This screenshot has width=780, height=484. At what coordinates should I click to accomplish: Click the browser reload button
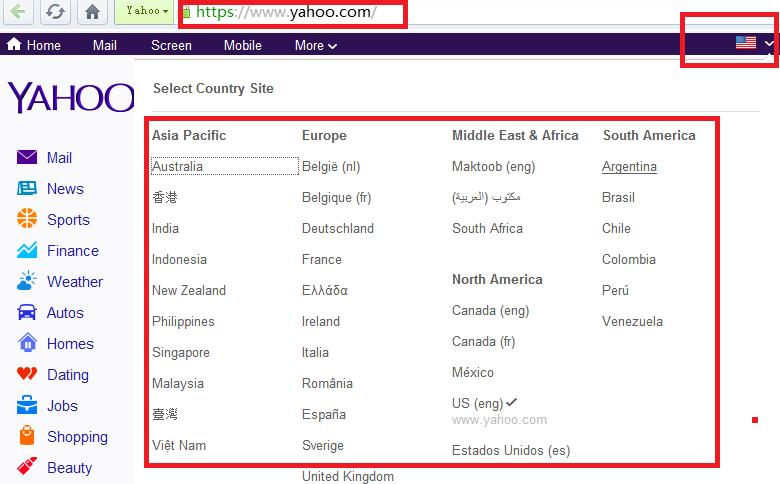coord(55,11)
